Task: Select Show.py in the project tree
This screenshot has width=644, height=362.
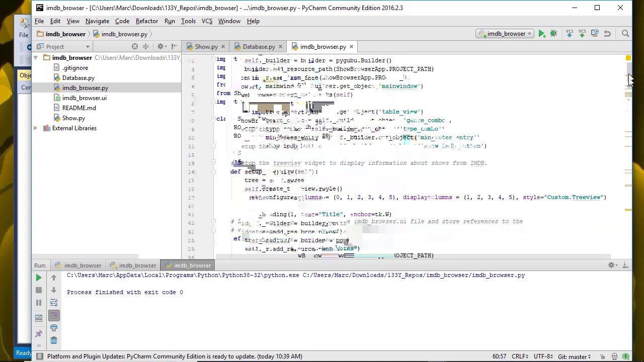Action: coord(69,118)
